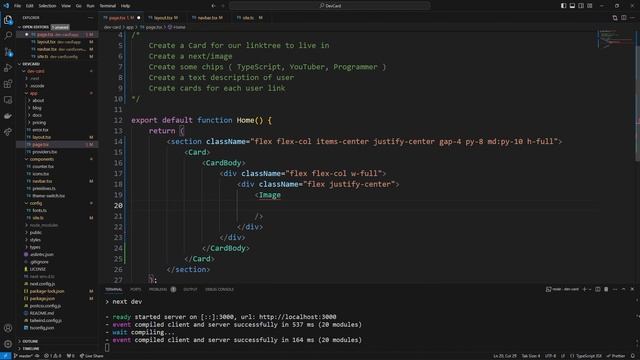Open the terminal panel's more actions ellipsis
The width and height of the screenshot is (640, 360).
tap(615, 289)
